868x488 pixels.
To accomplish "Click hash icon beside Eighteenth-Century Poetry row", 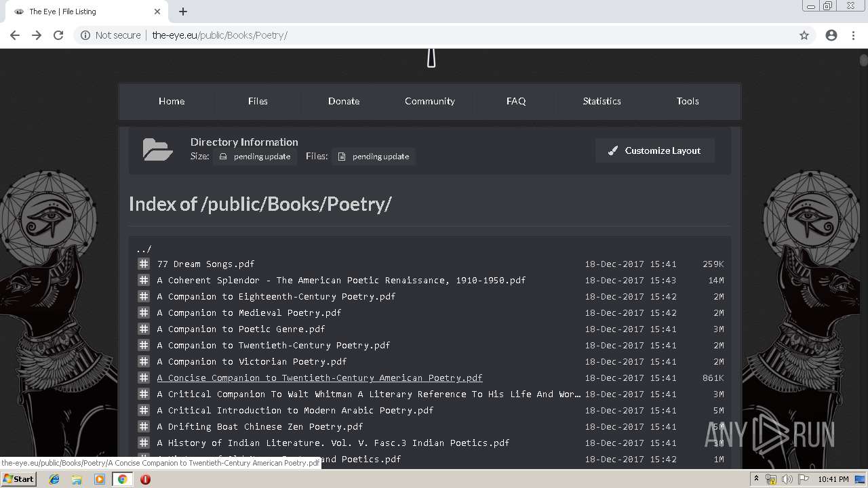I will pos(144,296).
